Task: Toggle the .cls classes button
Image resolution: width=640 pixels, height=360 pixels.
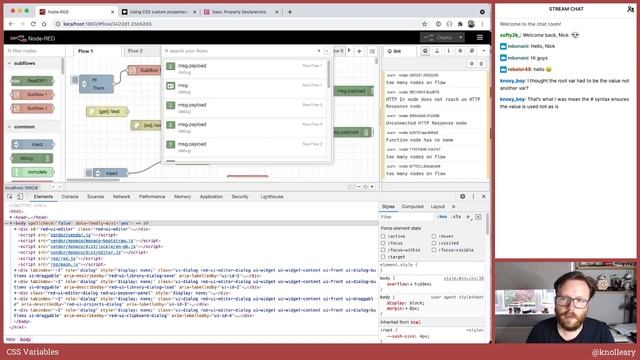Action: tap(456, 217)
